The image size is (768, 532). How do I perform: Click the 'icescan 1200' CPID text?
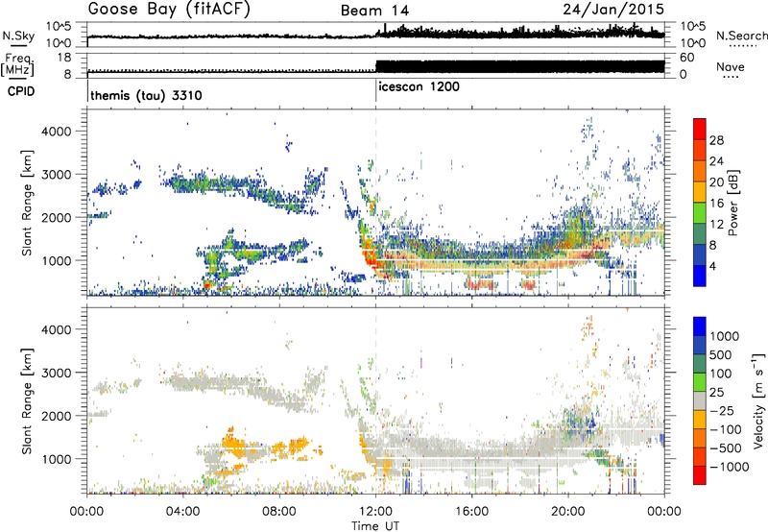(x=419, y=87)
